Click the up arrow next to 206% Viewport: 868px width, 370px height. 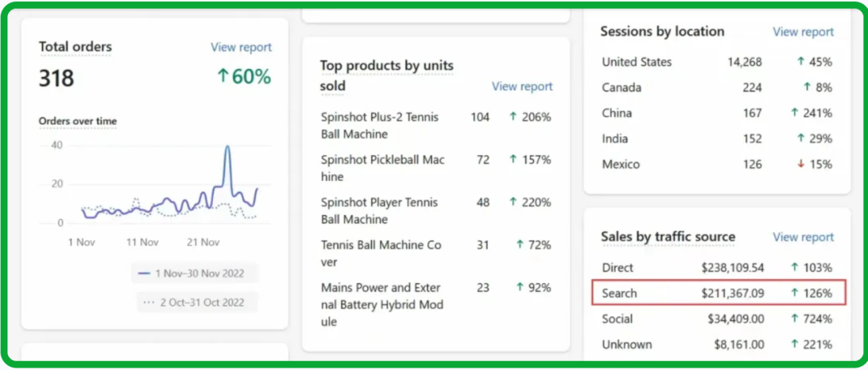[x=513, y=117]
